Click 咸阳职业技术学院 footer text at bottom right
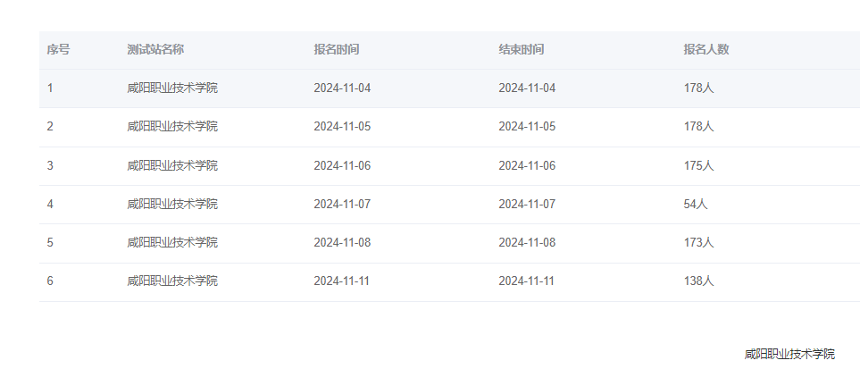This screenshot has width=868, height=369. (789, 354)
